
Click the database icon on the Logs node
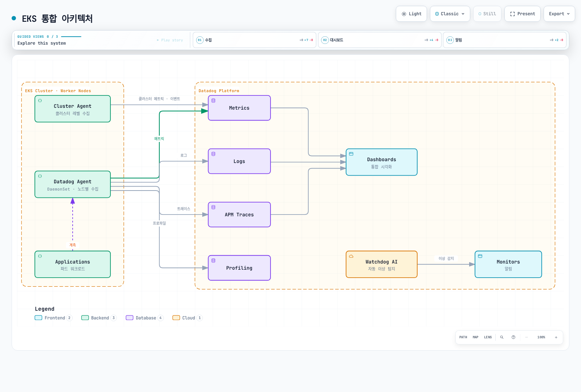214,154
